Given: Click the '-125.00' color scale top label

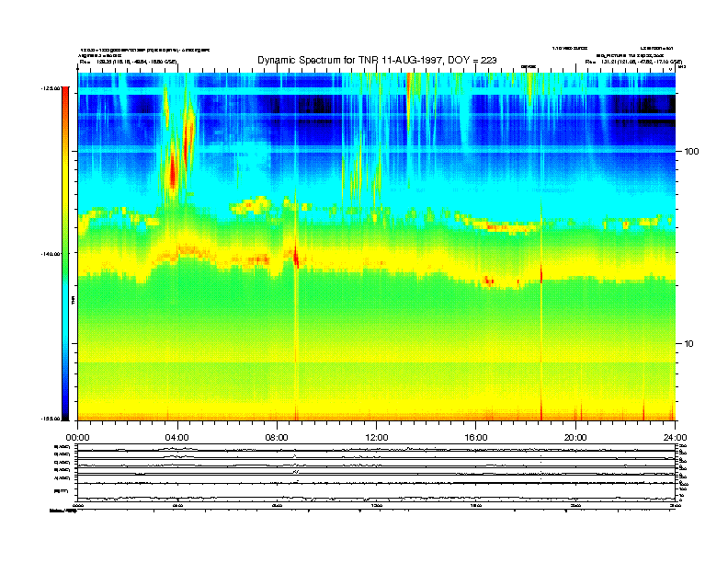Looking at the screenshot, I should click(51, 88).
